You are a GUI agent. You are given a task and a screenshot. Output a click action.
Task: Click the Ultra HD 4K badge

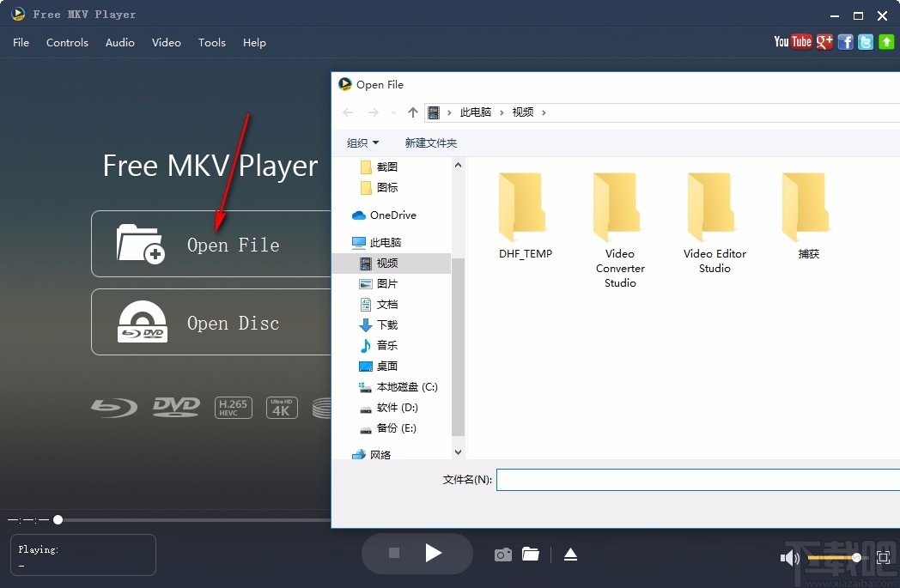[282, 408]
